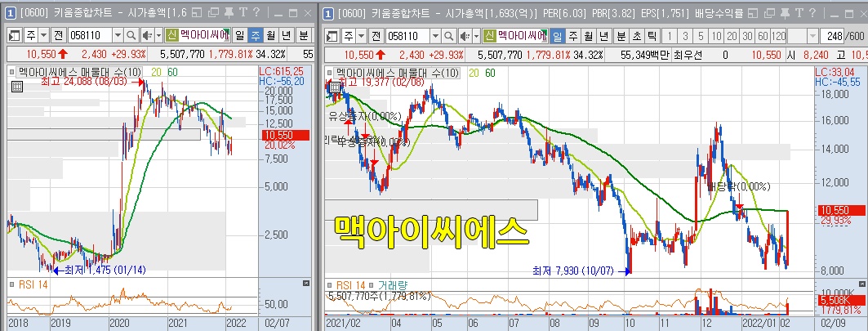Screen dimensions: 868x331
Task: Switch the left chart to monthly (월) period
Action: (x=271, y=36)
